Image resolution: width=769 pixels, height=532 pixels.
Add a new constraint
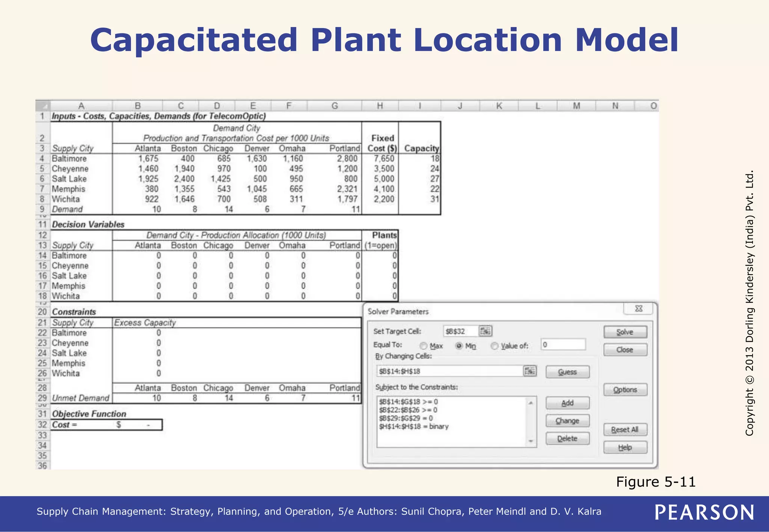tap(567, 403)
